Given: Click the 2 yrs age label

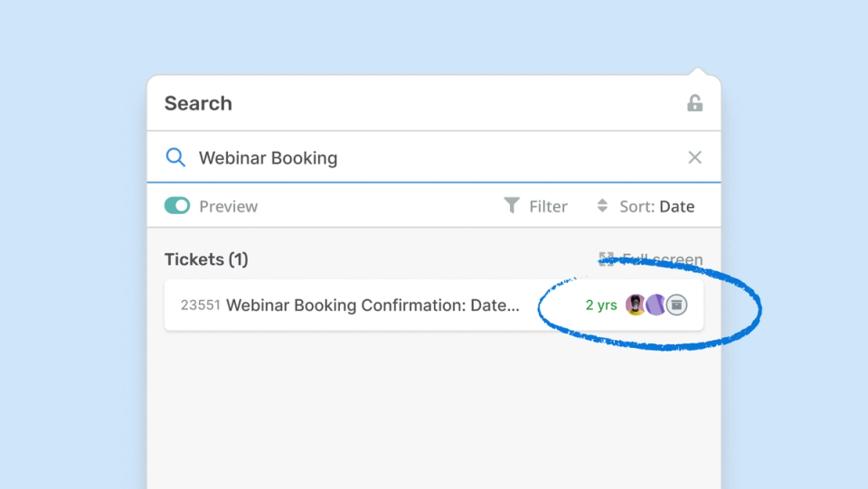Looking at the screenshot, I should coord(601,306).
